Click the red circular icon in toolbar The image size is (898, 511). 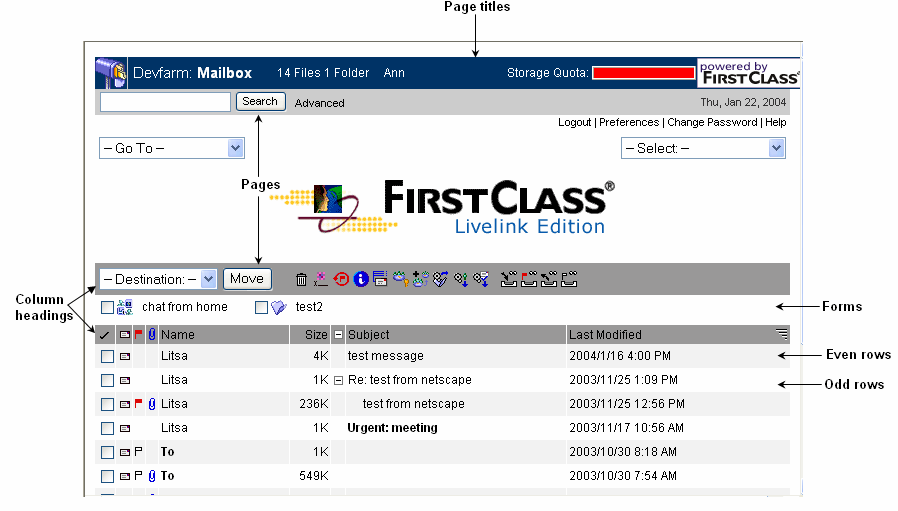tap(341, 279)
